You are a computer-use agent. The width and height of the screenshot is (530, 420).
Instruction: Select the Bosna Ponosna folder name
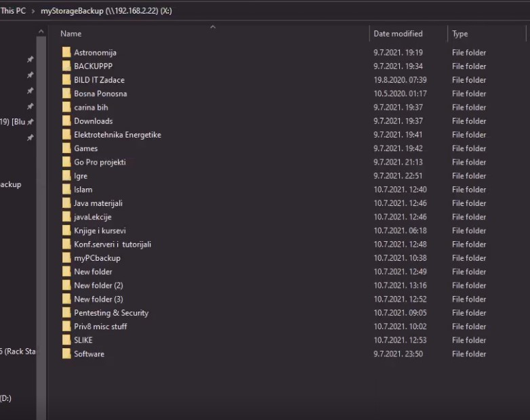pyautogui.click(x=100, y=93)
